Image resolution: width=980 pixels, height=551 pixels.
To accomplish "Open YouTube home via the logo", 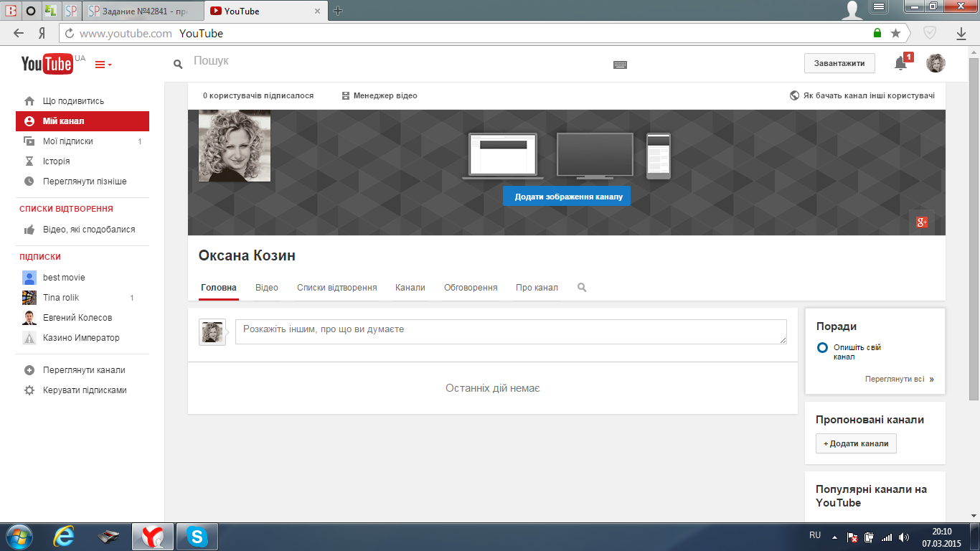I will tap(47, 64).
